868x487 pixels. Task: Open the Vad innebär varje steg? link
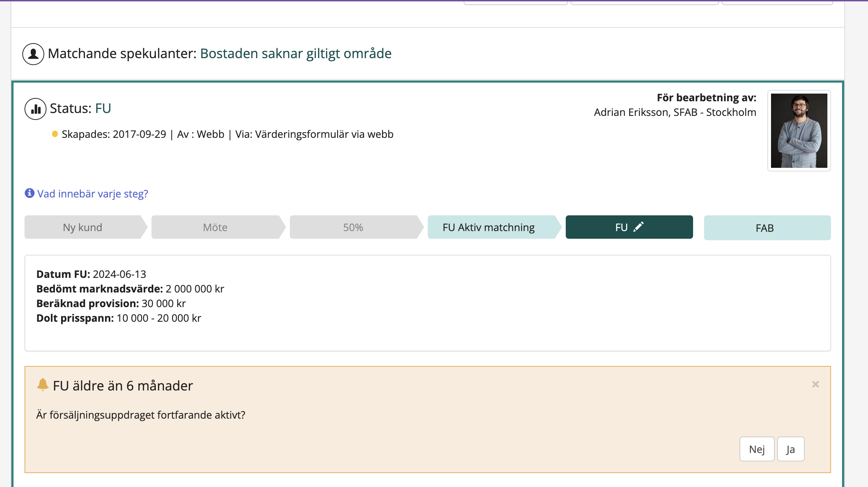93,193
